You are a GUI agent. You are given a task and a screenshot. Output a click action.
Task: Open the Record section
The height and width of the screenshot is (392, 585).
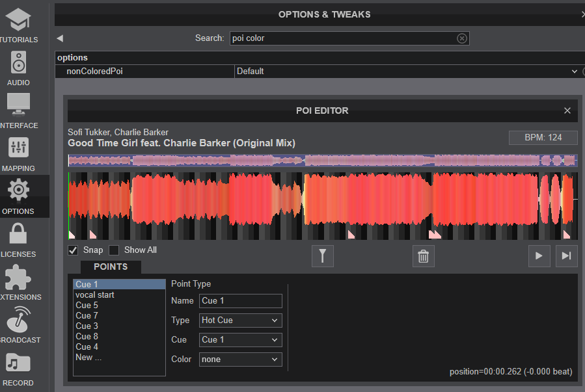coord(19,369)
